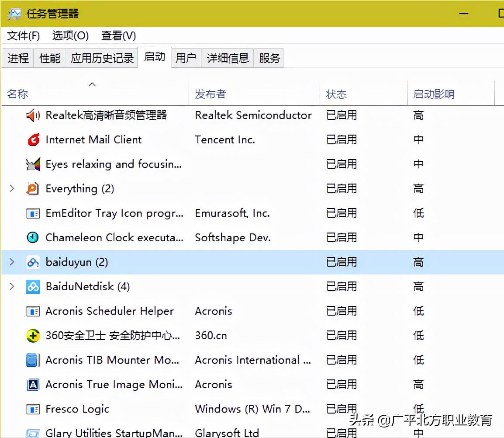This screenshot has height=438, width=504.
Task: Click the Realtek高清晰音频管理器 speaker icon
Action: [33, 115]
